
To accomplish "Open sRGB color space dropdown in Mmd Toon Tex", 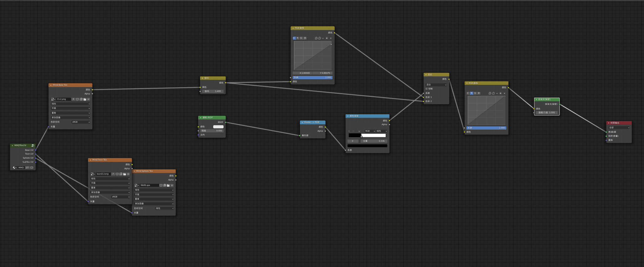I will (121, 197).
